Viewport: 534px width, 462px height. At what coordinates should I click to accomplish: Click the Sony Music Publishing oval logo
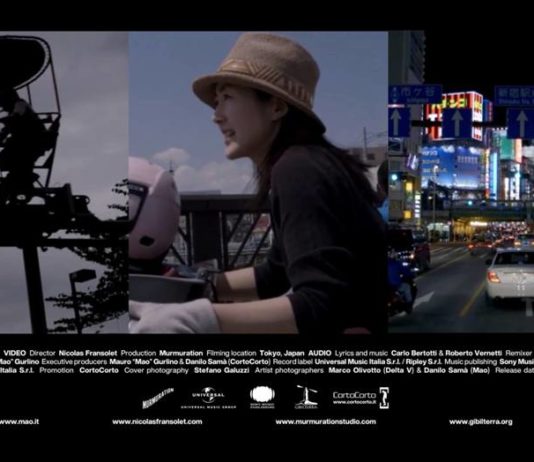(x=262, y=397)
